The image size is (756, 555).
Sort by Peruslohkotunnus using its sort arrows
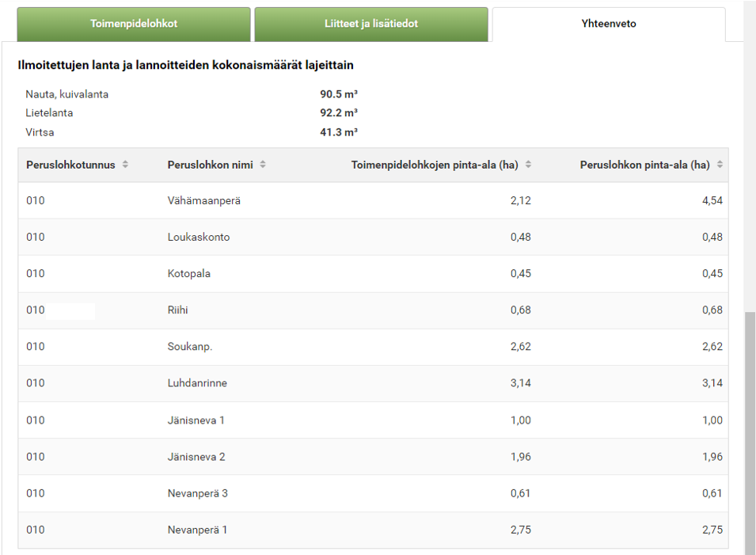[125, 165]
